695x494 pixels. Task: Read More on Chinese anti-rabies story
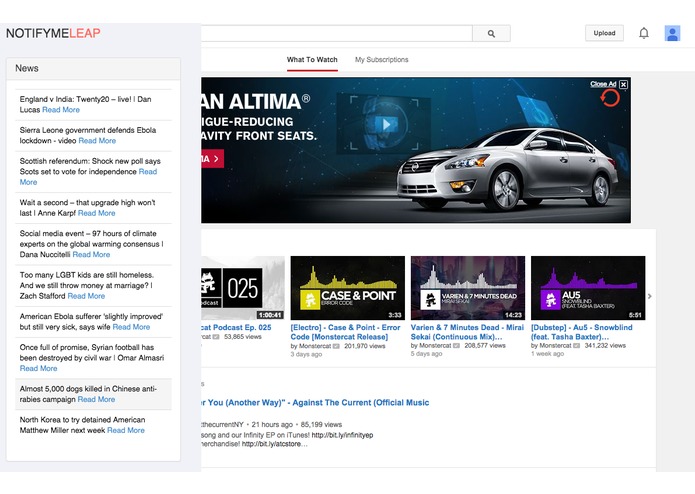coord(96,400)
